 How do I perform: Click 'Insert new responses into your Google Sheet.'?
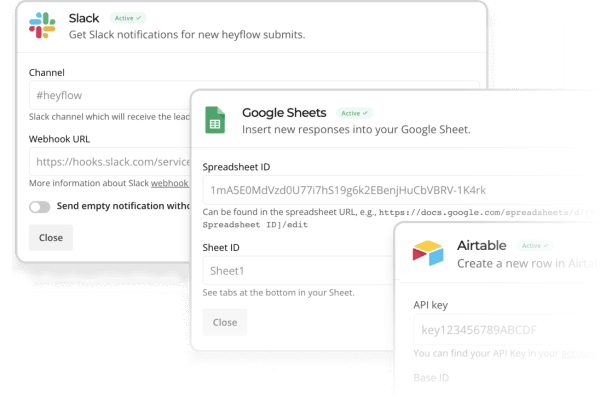[356, 130]
